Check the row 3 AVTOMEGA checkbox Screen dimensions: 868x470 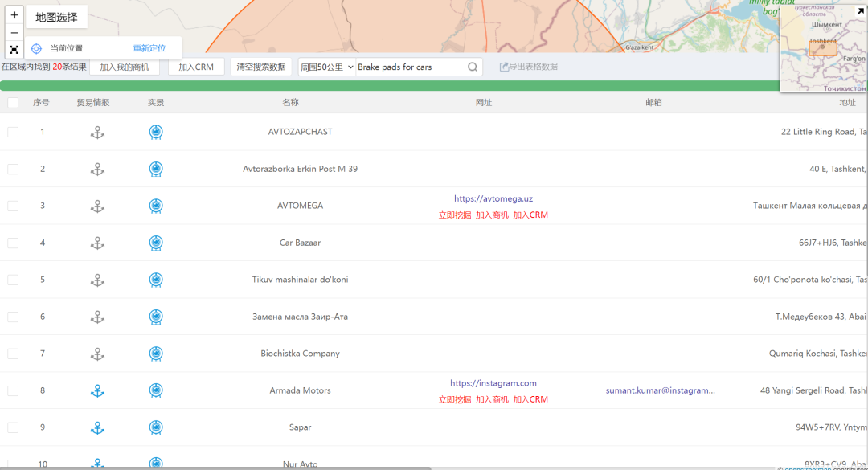(13, 206)
